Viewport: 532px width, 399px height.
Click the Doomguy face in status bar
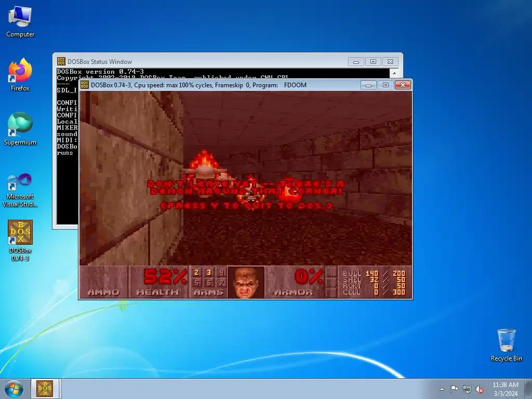(x=247, y=283)
